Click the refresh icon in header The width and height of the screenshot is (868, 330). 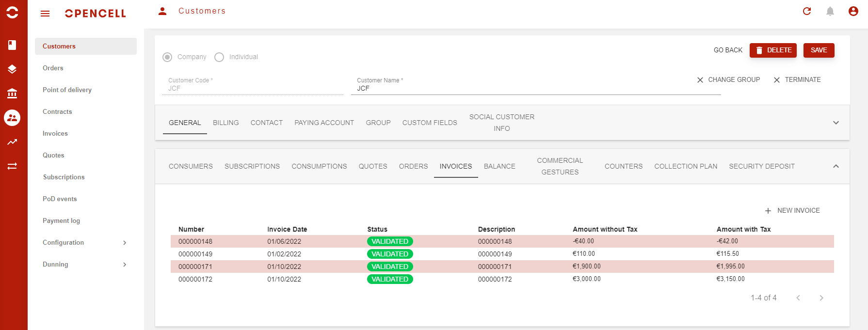pos(807,11)
